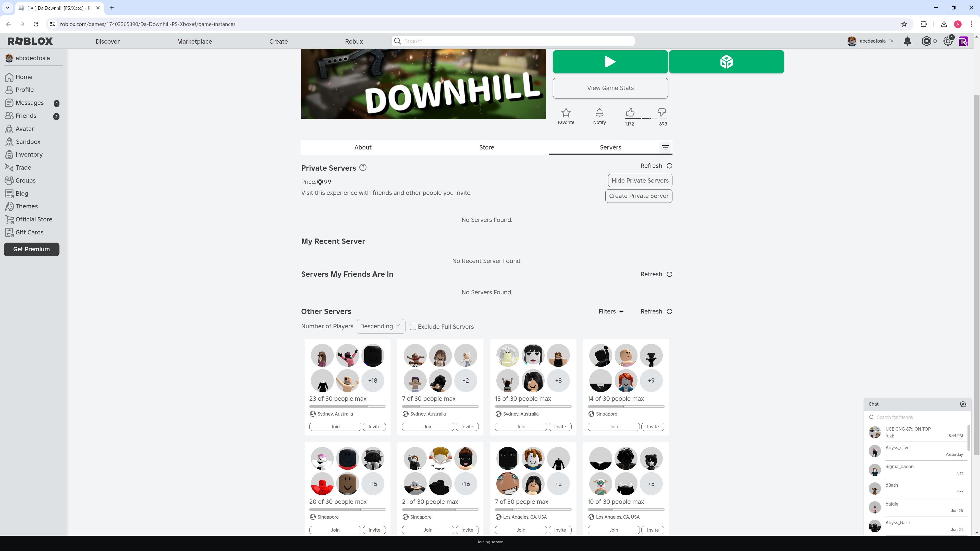Open the settings gear in header
This screenshot has height=551, width=980.
point(948,41)
